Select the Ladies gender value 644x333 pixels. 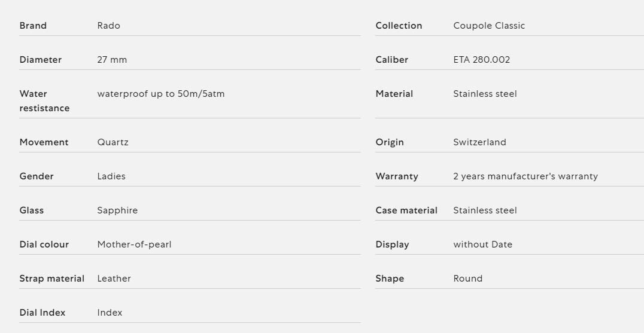point(111,176)
